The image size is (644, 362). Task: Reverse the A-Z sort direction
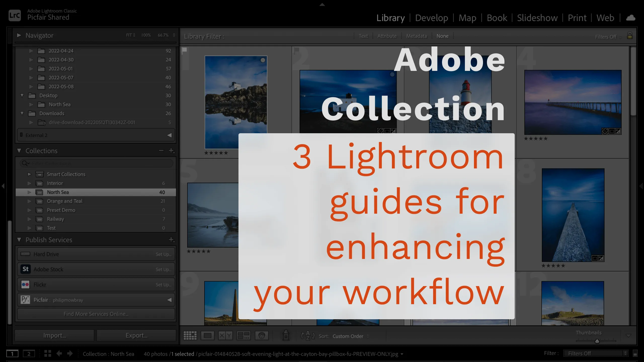[308, 336]
